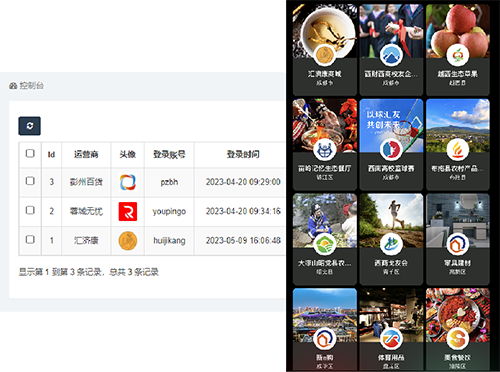The image size is (500, 372).
Task: Click the red R avatar for youpingo
Action: click(x=128, y=211)
